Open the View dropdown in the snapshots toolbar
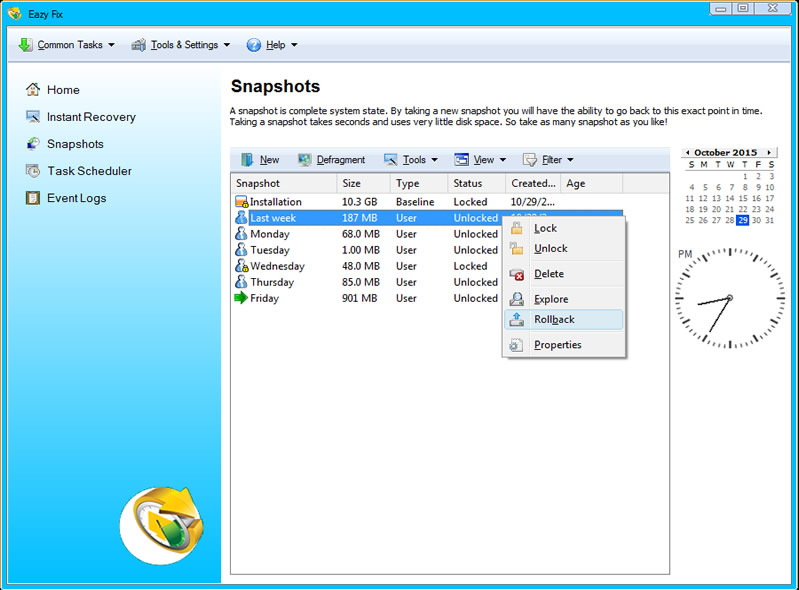799x590 pixels. 480,160
